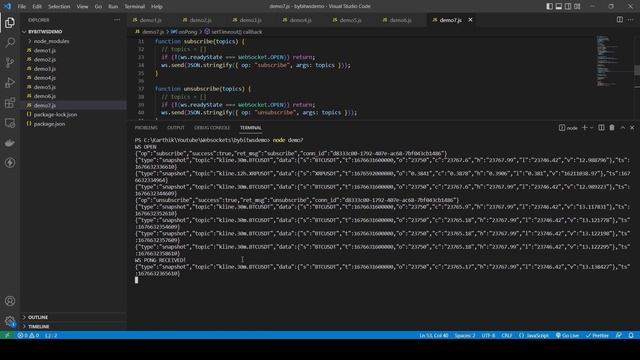Screen dimensions: 640x360
Task: Open the Selection menu
Action: pyautogui.click(x=59, y=6)
